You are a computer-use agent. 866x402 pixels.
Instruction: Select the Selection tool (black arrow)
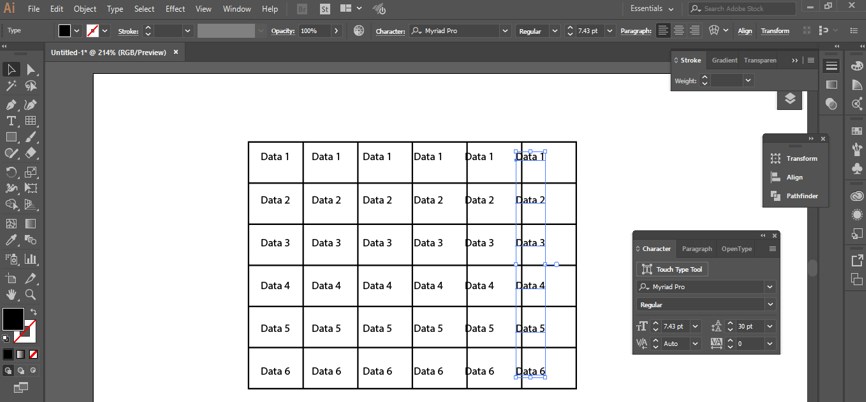[x=11, y=70]
